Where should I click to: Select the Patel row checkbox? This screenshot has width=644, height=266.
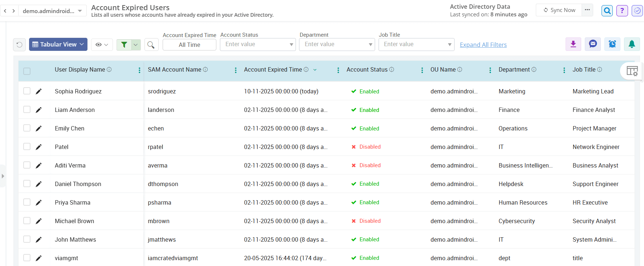pyautogui.click(x=27, y=146)
